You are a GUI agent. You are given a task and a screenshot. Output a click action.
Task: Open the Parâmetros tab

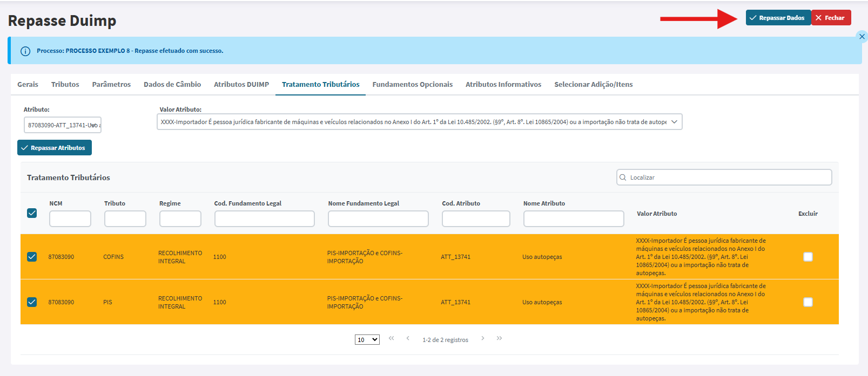111,84
